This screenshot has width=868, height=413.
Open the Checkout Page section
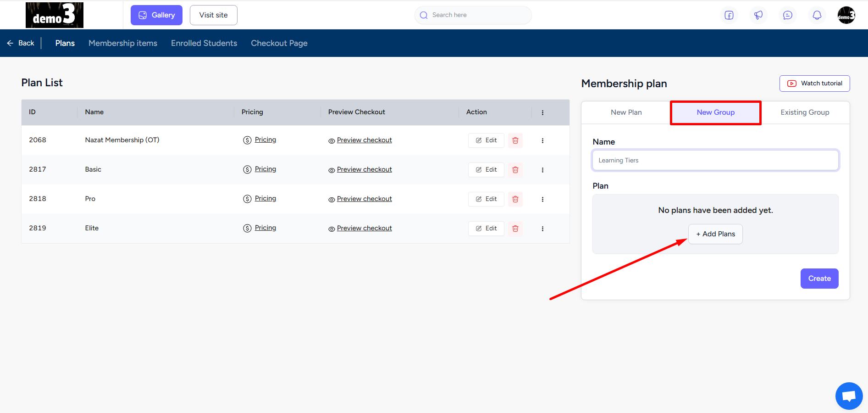[x=279, y=43]
